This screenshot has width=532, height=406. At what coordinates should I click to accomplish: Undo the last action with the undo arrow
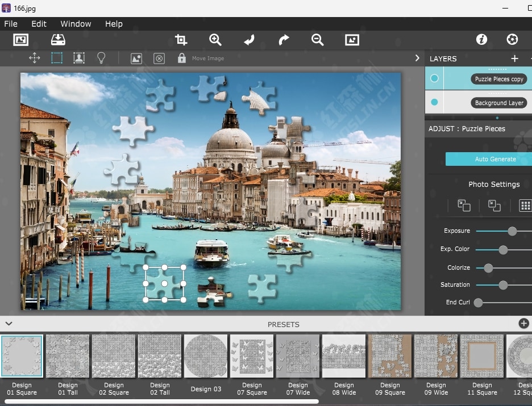[x=249, y=40]
